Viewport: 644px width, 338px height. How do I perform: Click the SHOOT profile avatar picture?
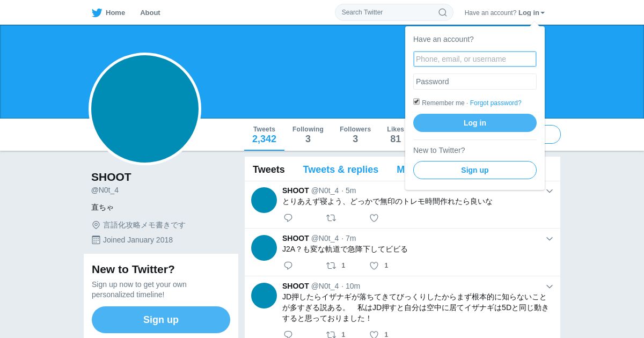click(145, 109)
